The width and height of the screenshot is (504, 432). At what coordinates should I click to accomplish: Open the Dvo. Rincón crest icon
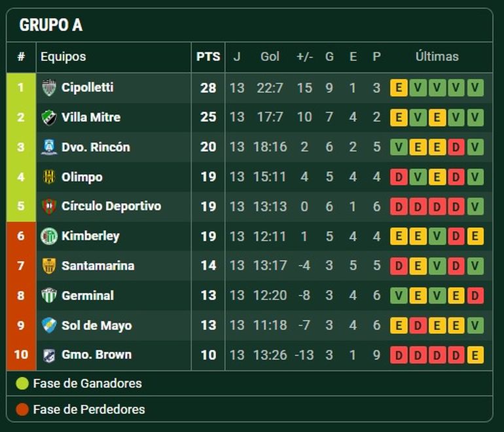click(49, 147)
